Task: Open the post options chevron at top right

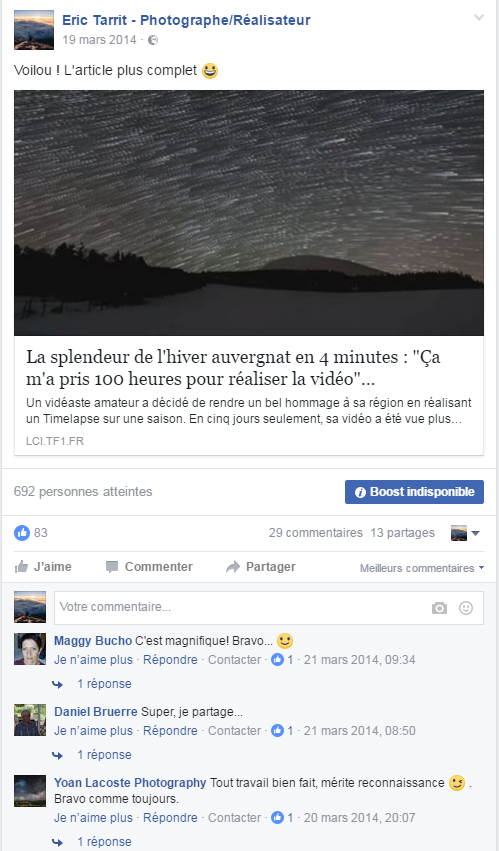Action: coord(478,17)
